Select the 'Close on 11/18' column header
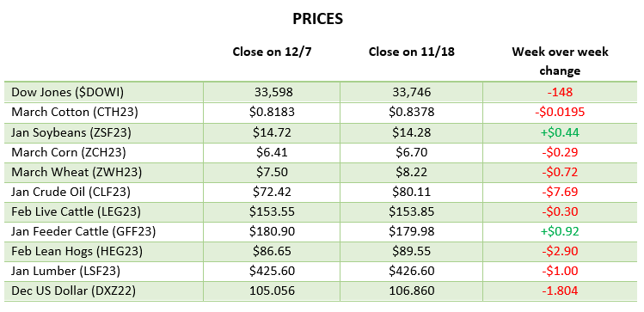The image size is (644, 312). [412, 52]
